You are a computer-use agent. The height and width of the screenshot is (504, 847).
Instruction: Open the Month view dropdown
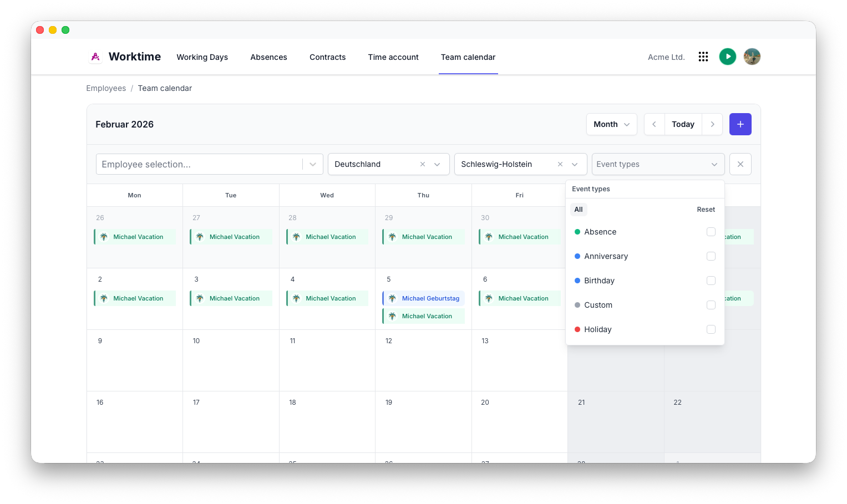pyautogui.click(x=612, y=124)
